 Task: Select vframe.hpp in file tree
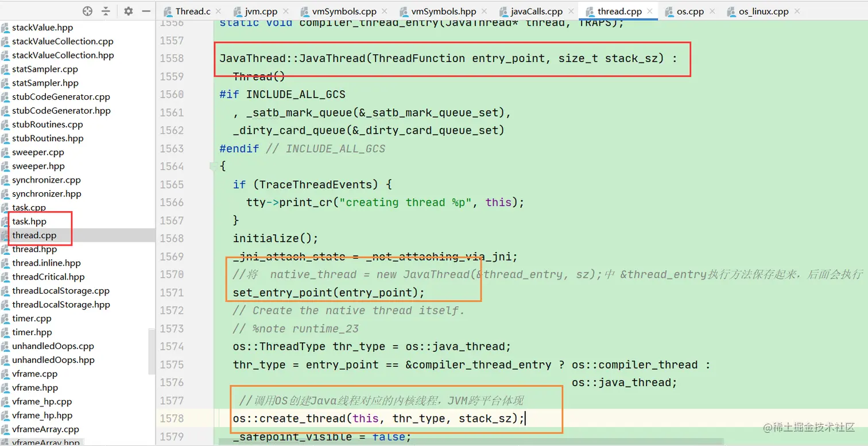click(x=35, y=387)
